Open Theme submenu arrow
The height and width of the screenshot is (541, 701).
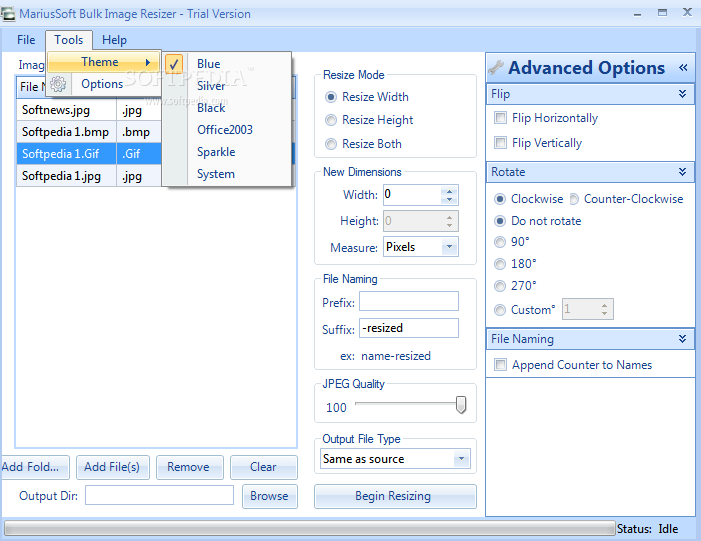point(148,62)
